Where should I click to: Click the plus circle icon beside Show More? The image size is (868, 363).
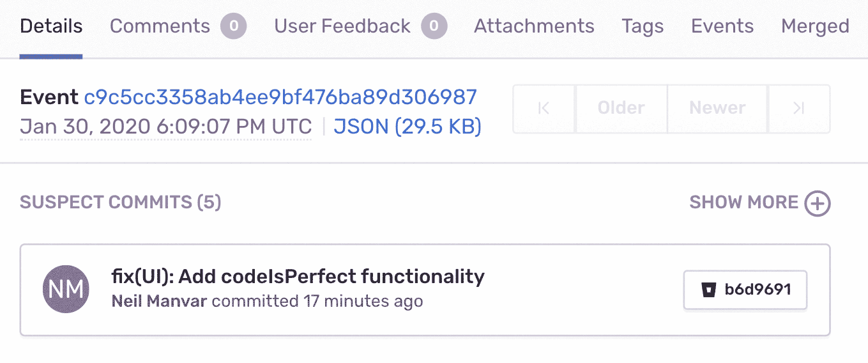(x=817, y=204)
